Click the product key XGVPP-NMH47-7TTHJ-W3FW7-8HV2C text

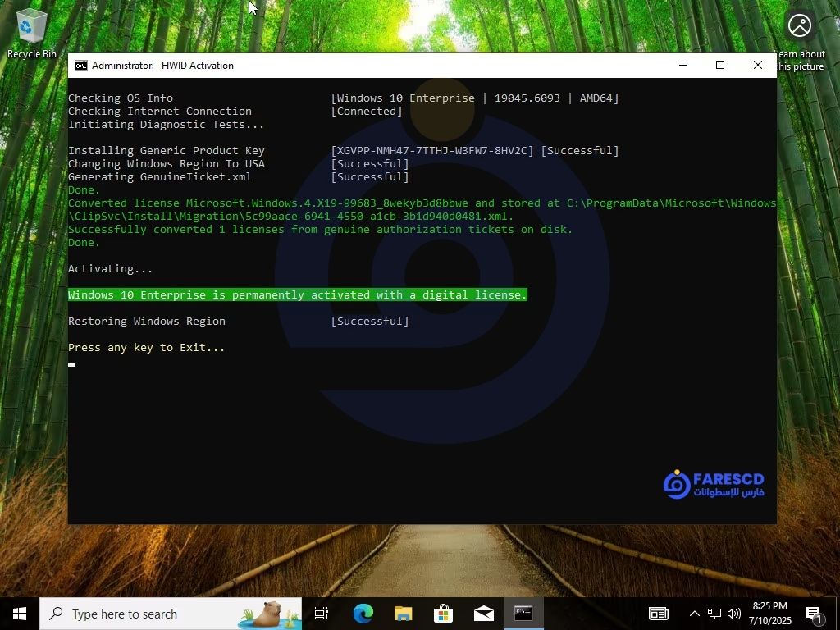432,151
